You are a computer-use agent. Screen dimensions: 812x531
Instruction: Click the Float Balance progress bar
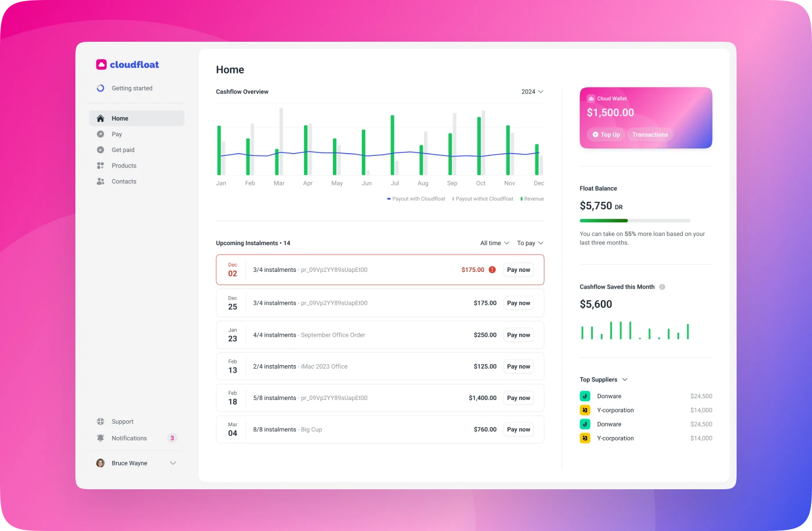click(x=635, y=220)
